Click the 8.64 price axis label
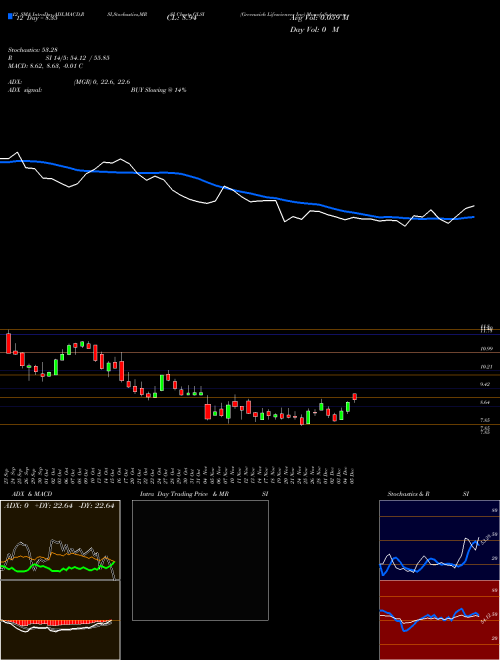Image resolution: width=500 pixels, height=660 pixels. (487, 402)
